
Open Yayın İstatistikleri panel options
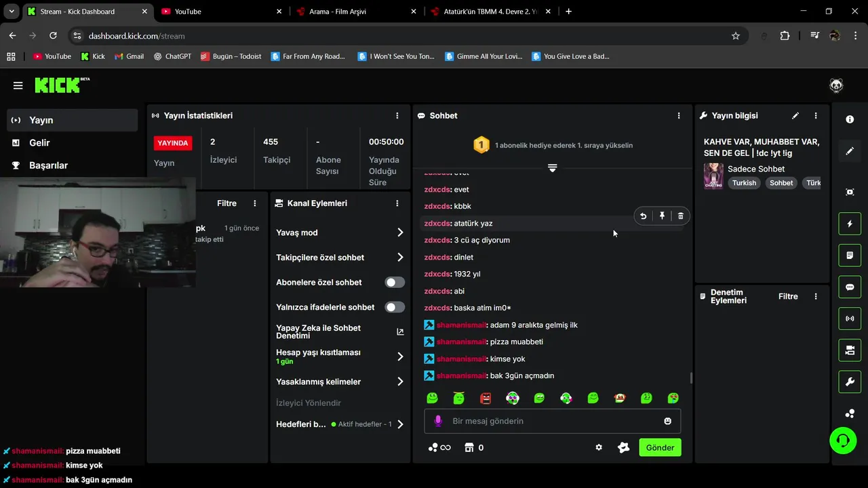pos(397,116)
